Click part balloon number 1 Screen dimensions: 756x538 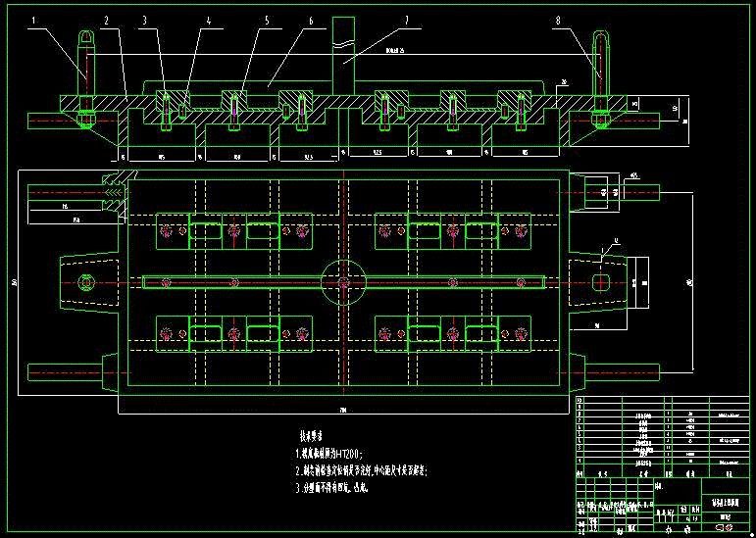pos(33,21)
